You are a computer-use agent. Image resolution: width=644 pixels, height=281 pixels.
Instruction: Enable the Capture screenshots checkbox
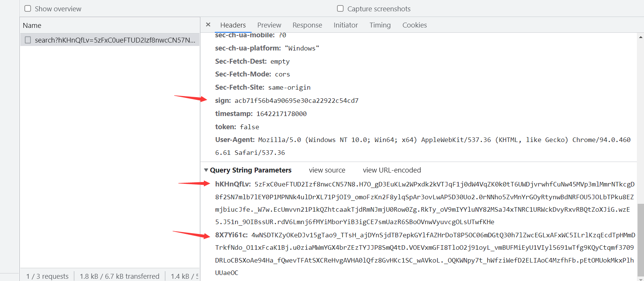[x=340, y=8]
